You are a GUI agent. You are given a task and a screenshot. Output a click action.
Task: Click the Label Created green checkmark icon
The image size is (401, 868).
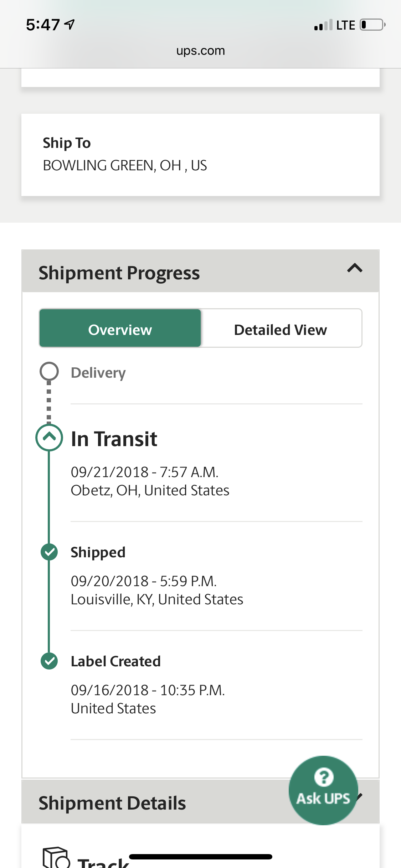[x=49, y=661]
